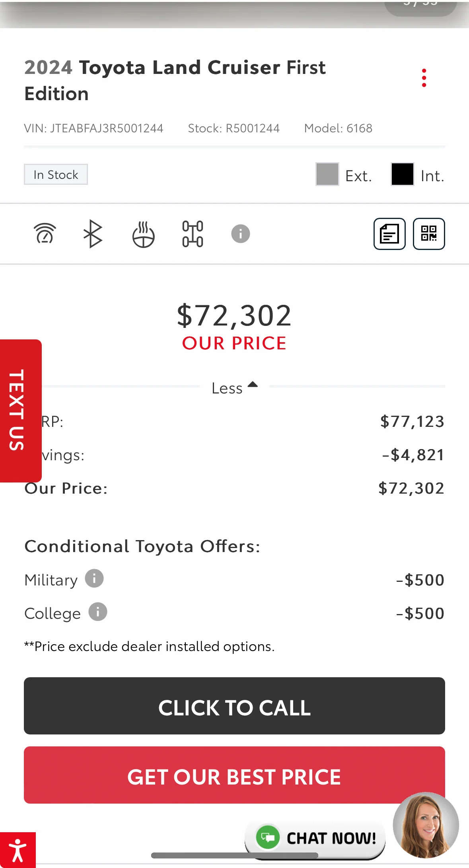The image size is (469, 868).
Task: Tap the chat agent avatar photo
Action: coord(426,825)
